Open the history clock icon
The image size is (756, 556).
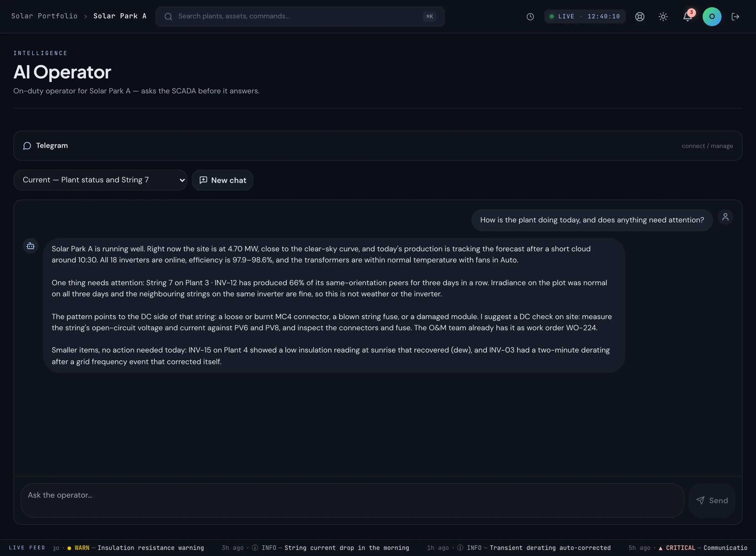530,16
